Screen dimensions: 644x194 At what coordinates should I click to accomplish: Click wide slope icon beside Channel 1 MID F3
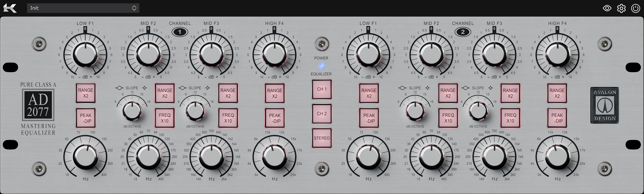pos(182,88)
